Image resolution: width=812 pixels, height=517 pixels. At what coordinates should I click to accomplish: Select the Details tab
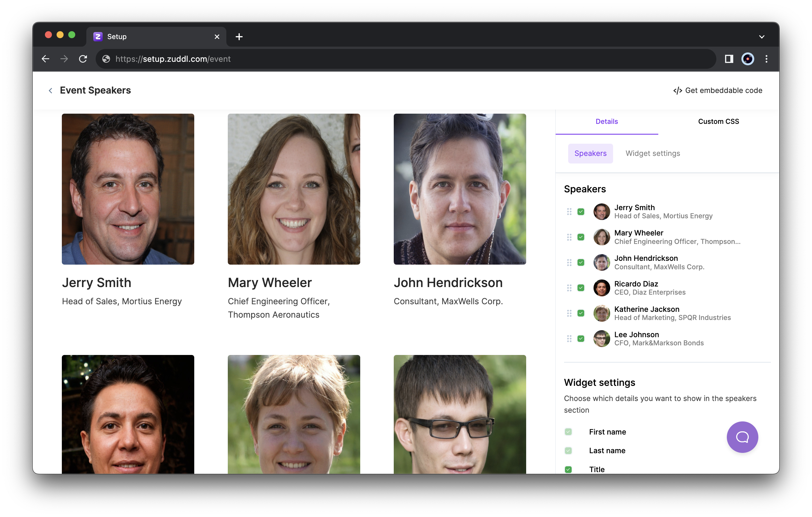pos(606,121)
